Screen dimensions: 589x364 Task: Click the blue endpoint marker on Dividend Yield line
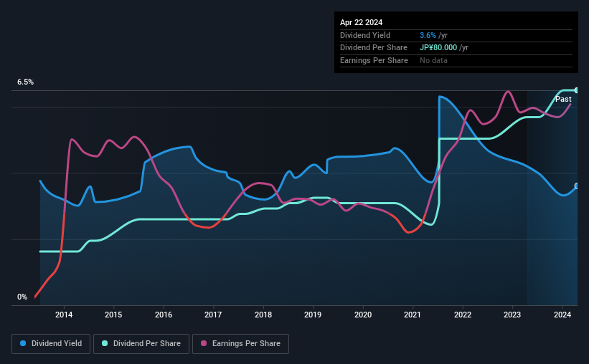[x=577, y=186]
